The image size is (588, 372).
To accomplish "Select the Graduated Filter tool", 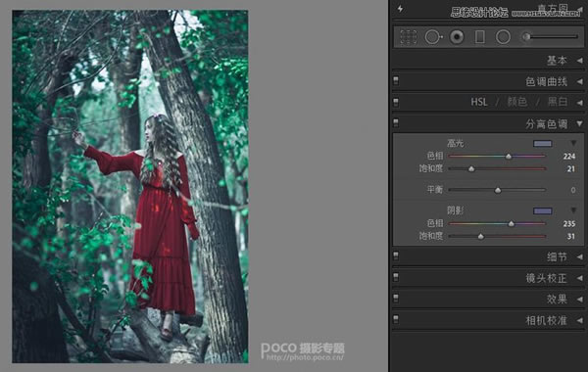I will (480, 37).
